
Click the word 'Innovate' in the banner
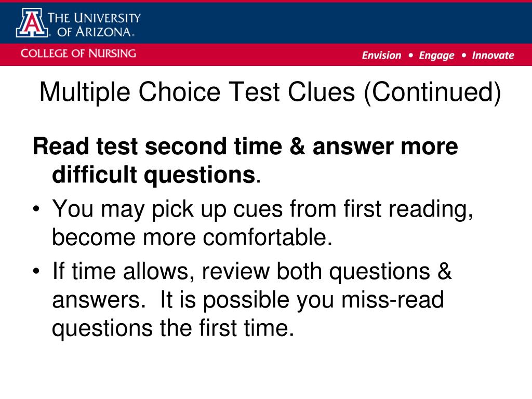coord(493,55)
